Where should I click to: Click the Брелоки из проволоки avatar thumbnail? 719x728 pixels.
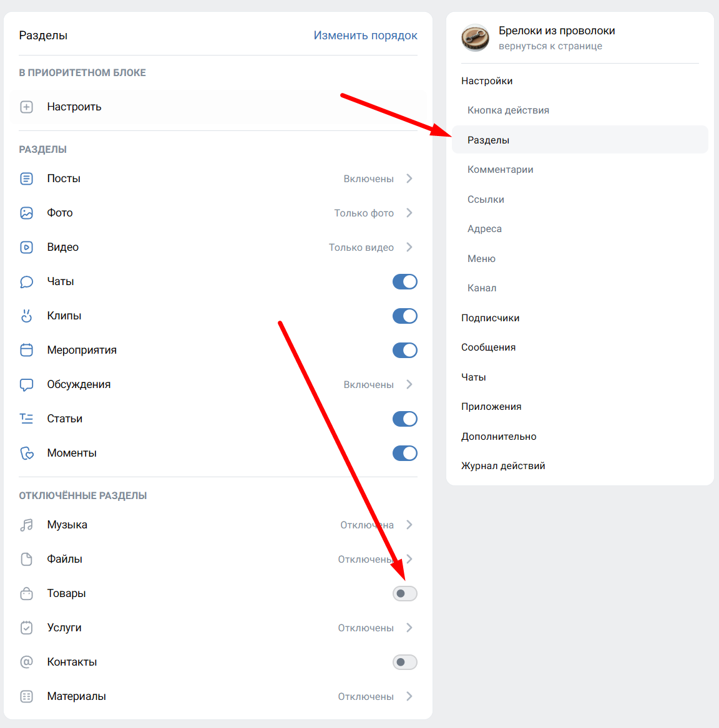click(475, 38)
